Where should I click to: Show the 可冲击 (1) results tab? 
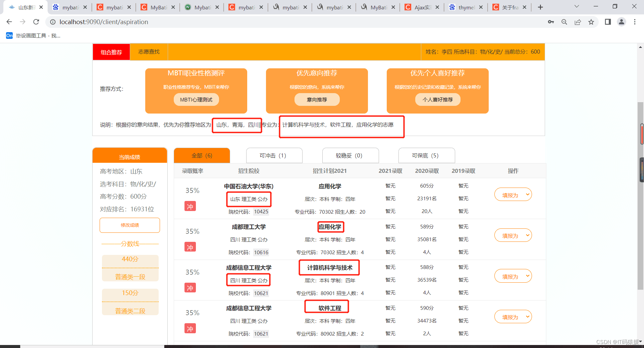(x=274, y=155)
